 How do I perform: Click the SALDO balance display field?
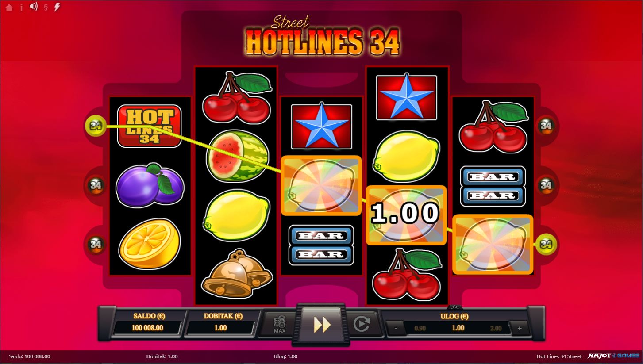coord(147,328)
